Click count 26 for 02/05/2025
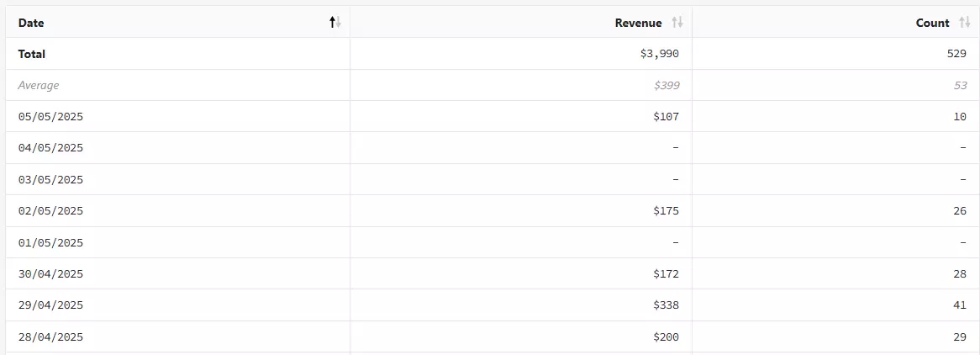The height and width of the screenshot is (355, 980). point(960,211)
